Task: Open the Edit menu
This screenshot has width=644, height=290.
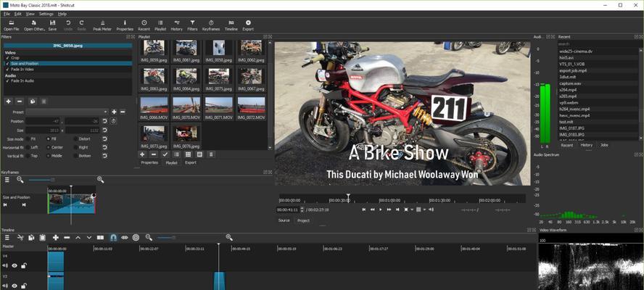Action: (17, 14)
